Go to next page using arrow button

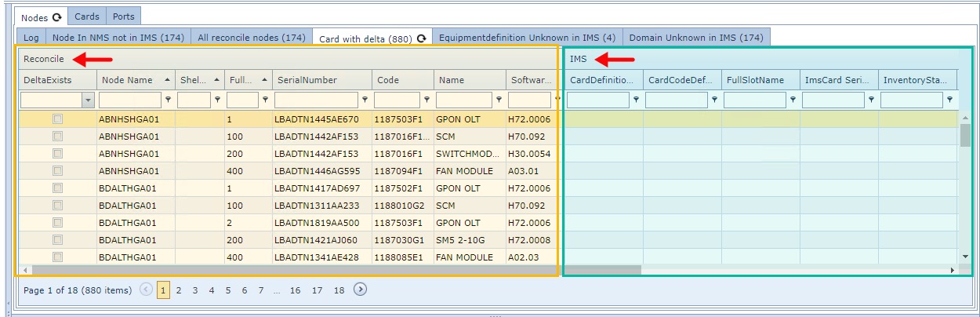tap(360, 290)
